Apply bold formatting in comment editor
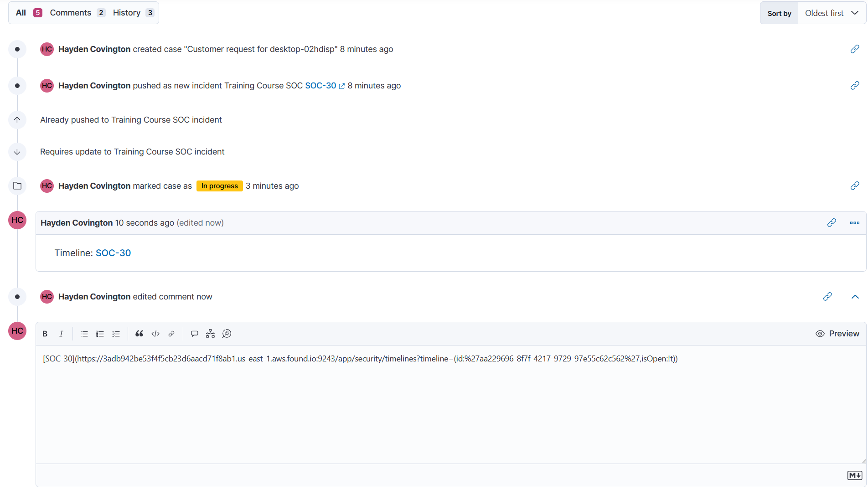The image size is (868, 495). tap(45, 334)
